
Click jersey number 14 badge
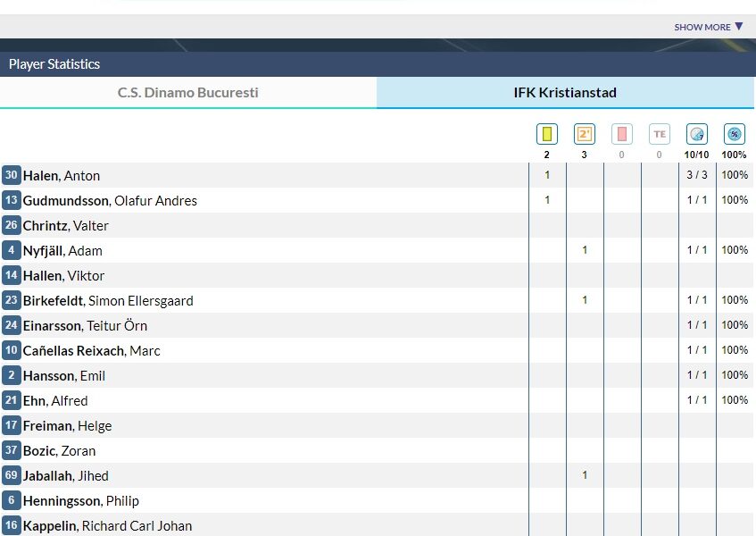[11, 275]
